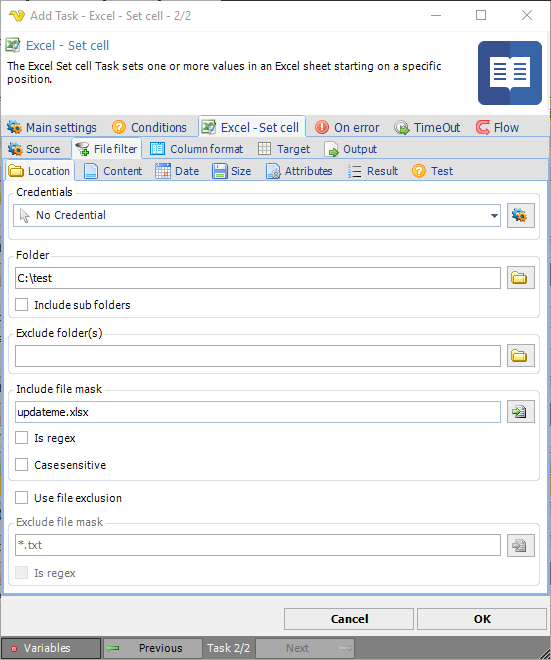The width and height of the screenshot is (551, 660).
Task: Switch to Date filter tab
Action: click(177, 171)
